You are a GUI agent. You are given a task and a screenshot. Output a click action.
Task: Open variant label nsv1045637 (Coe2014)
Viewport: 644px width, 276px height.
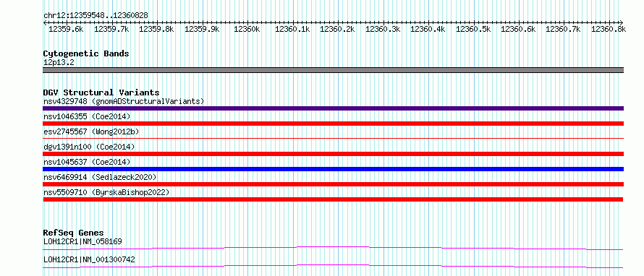pos(87,162)
